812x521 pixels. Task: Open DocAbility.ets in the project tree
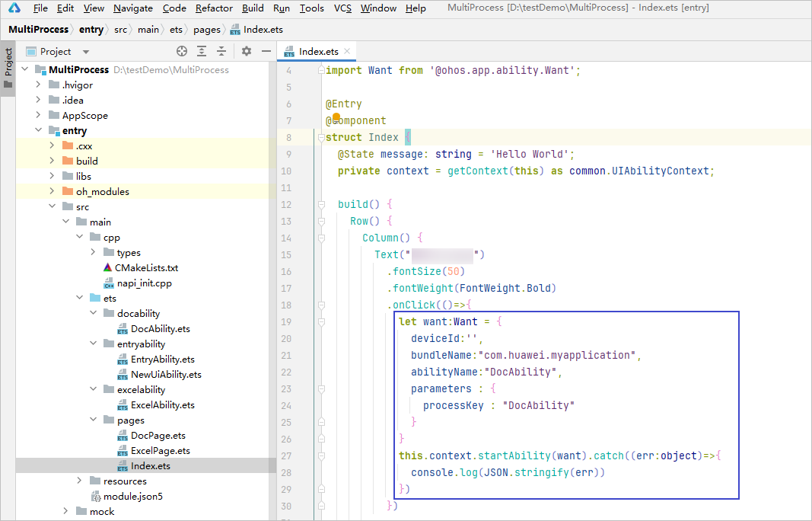coord(160,329)
